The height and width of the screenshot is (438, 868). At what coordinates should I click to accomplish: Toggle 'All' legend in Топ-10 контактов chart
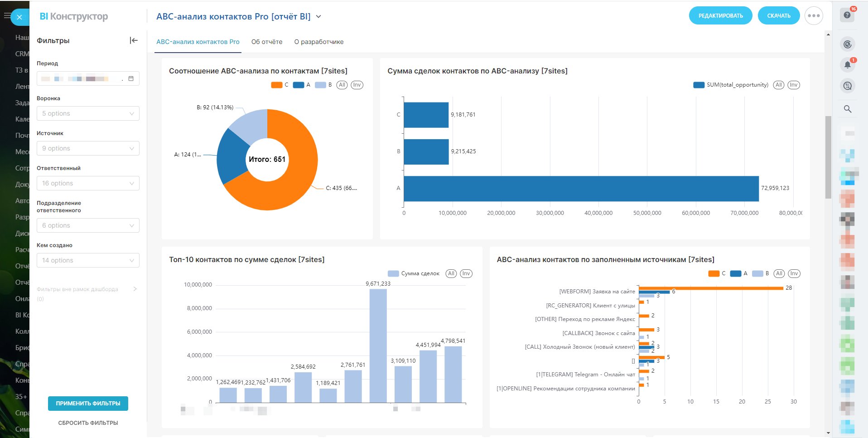coord(451,273)
